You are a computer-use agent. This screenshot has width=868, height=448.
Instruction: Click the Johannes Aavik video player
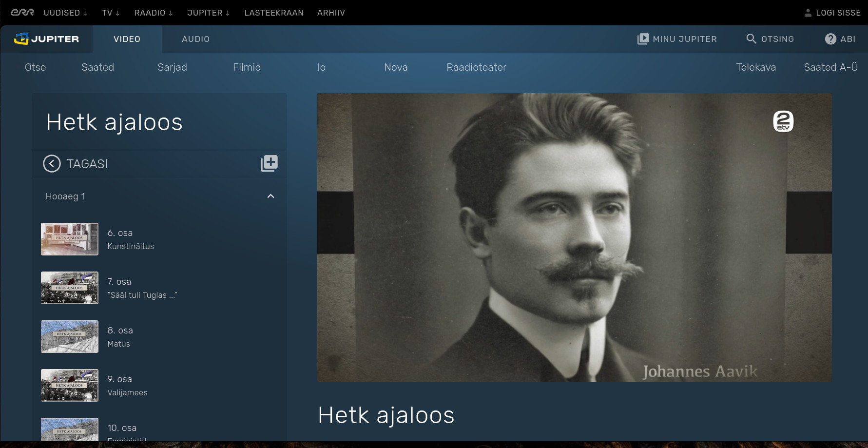pos(574,237)
